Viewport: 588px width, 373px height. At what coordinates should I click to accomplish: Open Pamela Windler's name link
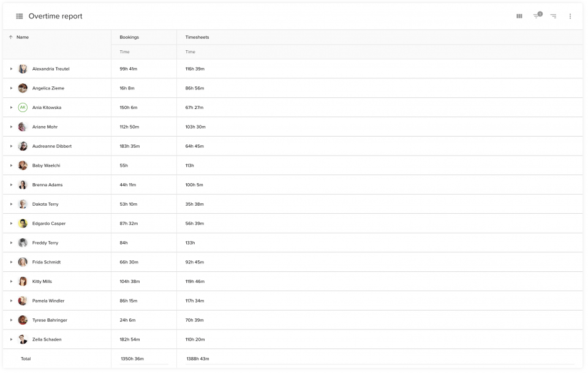coord(48,301)
